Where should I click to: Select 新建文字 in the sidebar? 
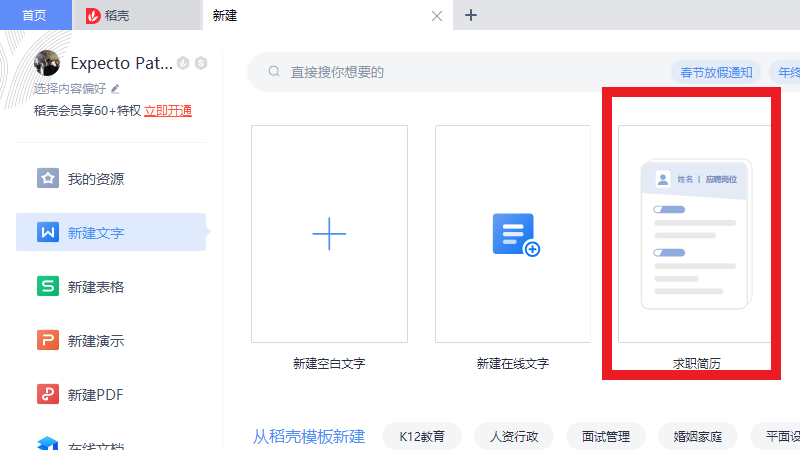(x=95, y=233)
